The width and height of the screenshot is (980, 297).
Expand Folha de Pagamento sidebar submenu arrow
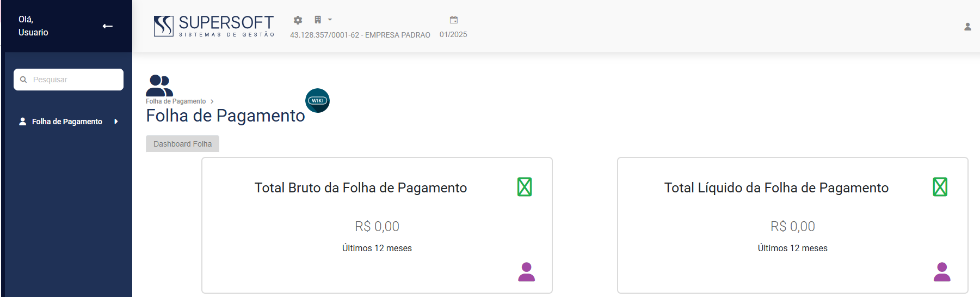[x=116, y=122]
